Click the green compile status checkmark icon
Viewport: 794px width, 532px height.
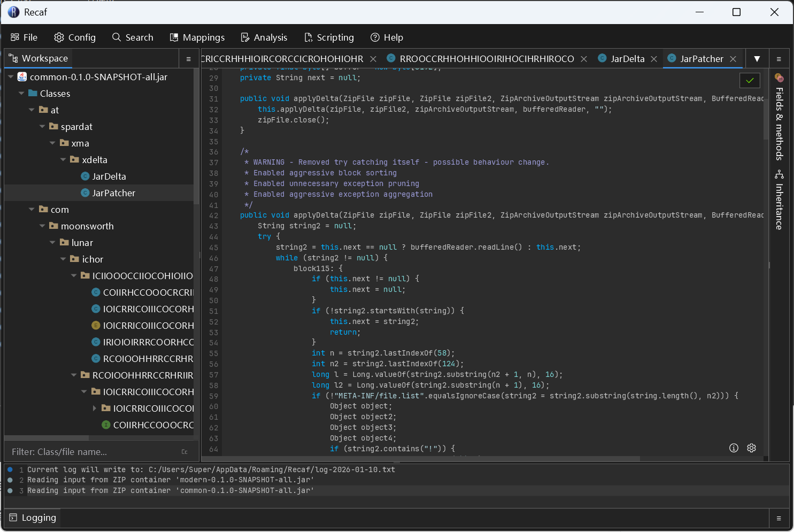point(750,80)
